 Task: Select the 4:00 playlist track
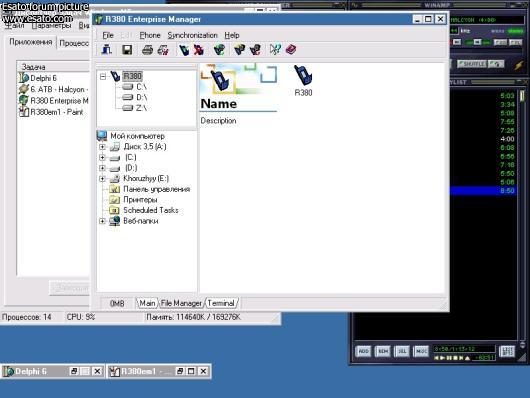(x=483, y=139)
